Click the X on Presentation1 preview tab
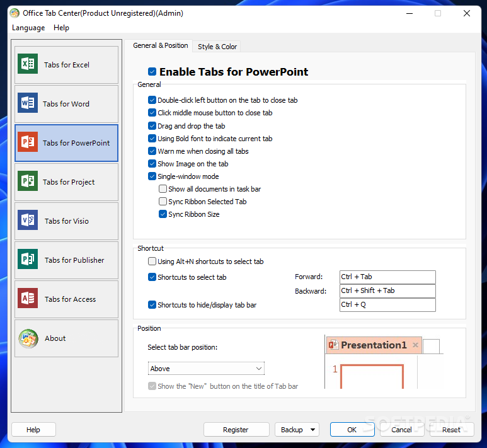 415,345
